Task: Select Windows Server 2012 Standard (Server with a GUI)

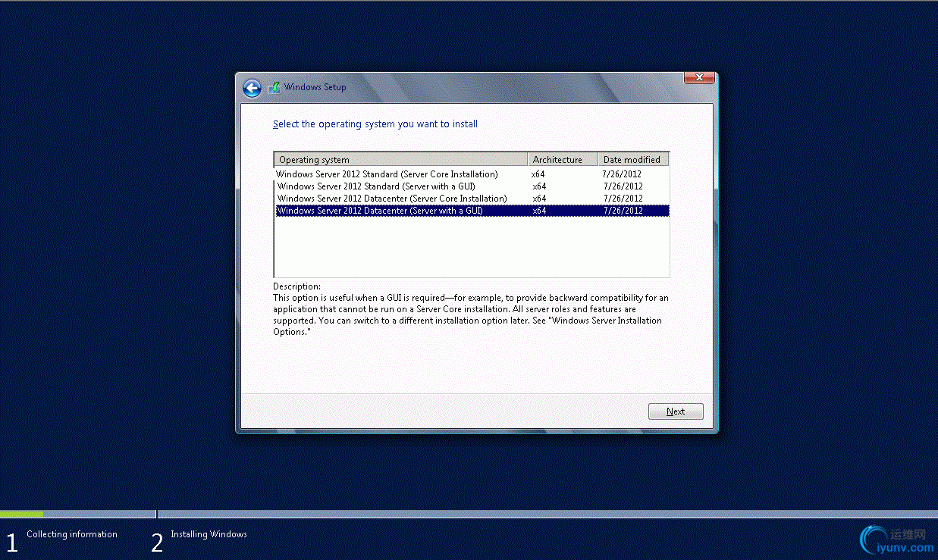Action: click(x=472, y=186)
